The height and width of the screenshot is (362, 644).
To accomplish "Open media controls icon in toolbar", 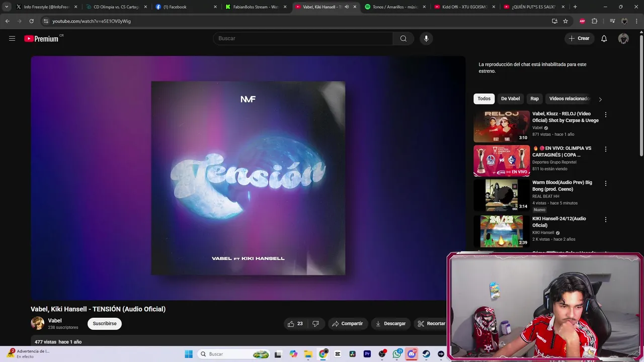I will pyautogui.click(x=612, y=21).
